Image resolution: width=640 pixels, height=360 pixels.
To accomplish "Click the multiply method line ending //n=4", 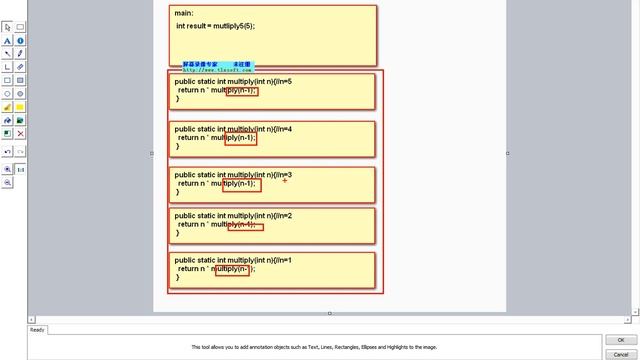I will pos(233,129).
